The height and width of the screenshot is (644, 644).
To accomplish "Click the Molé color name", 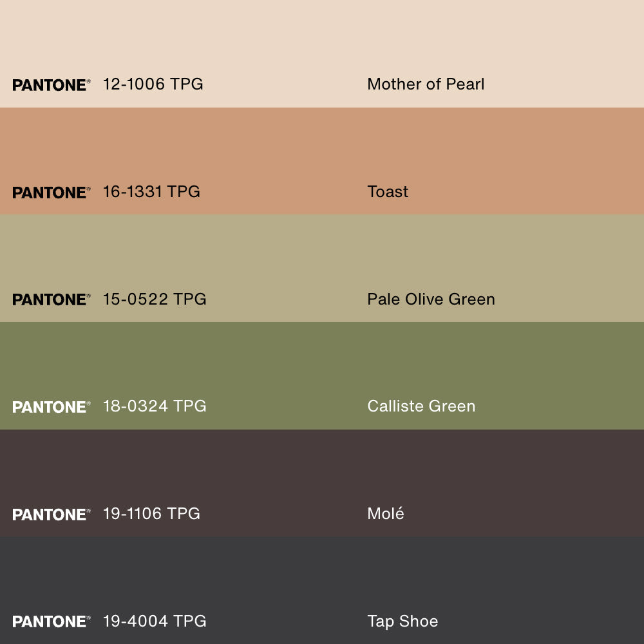I will pos(386,514).
